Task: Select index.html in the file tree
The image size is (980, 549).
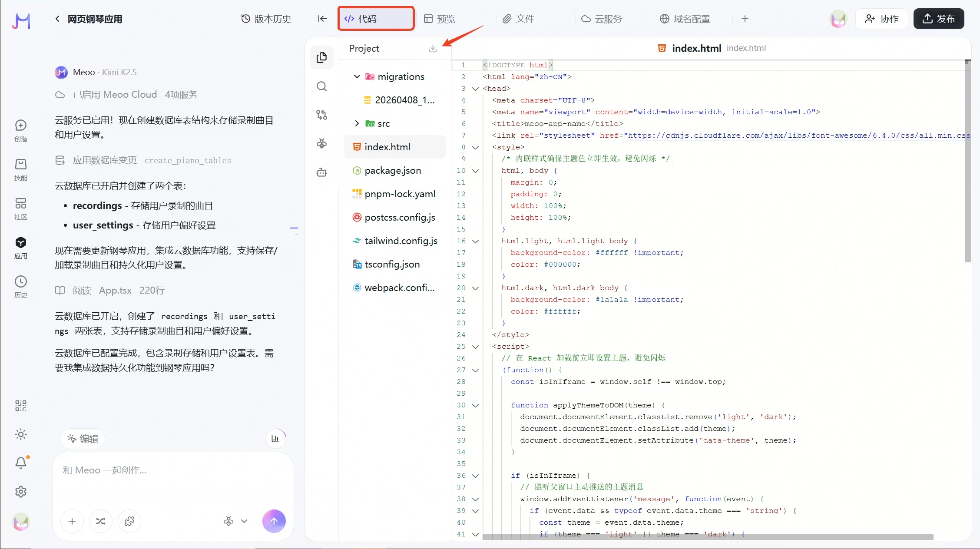Action: 395,147
